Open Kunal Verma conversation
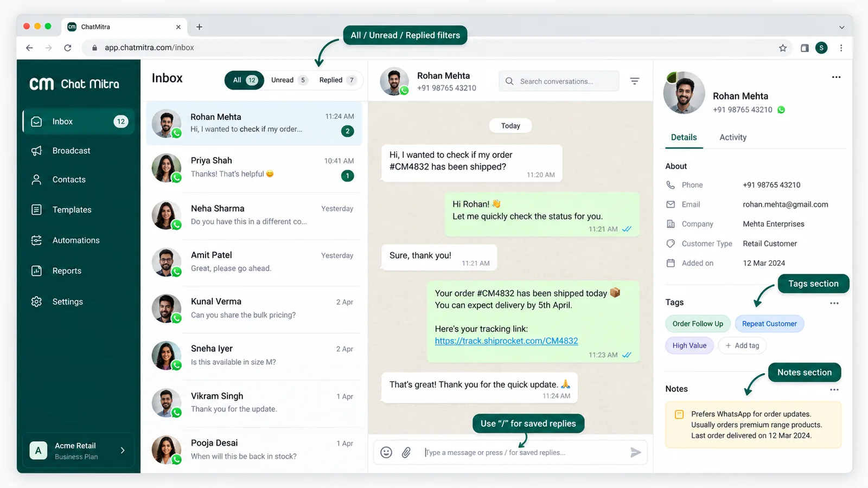The height and width of the screenshot is (488, 868). coord(253,309)
